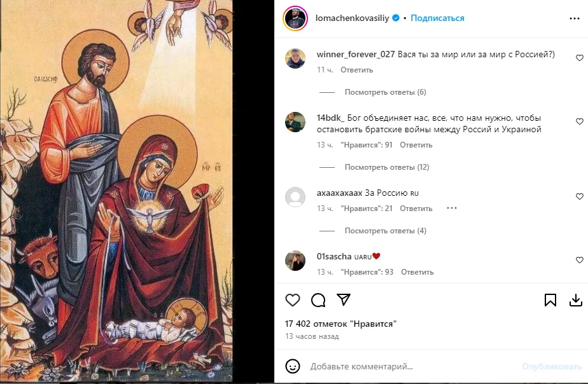Save the post with the bookmark icon
588x384 pixels.
[550, 300]
